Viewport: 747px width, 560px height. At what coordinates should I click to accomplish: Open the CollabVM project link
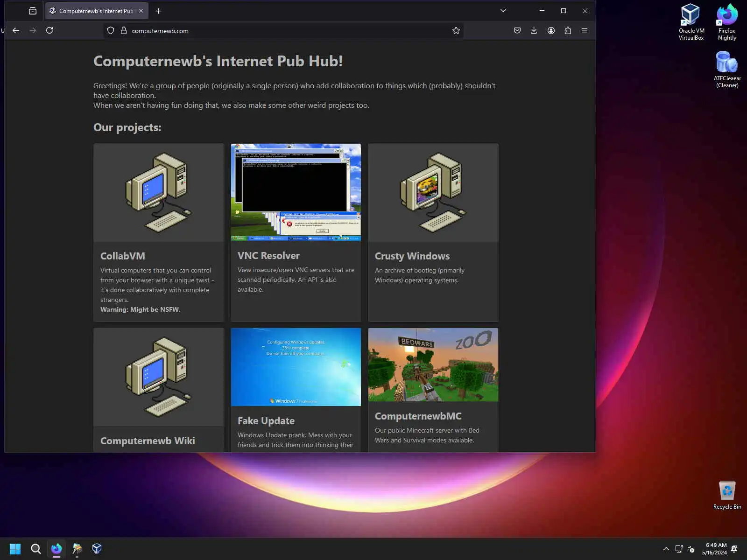pos(123,256)
